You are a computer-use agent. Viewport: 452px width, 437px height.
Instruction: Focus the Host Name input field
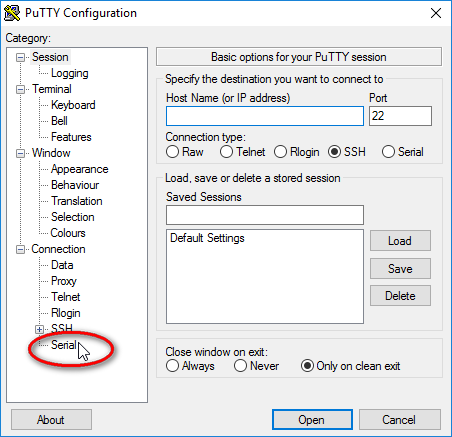click(265, 116)
